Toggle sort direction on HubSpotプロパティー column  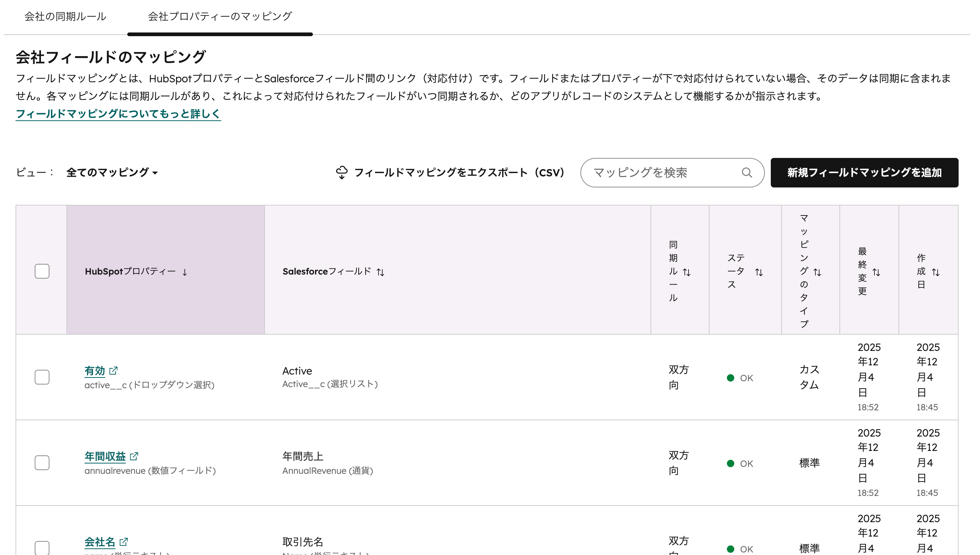185,272
